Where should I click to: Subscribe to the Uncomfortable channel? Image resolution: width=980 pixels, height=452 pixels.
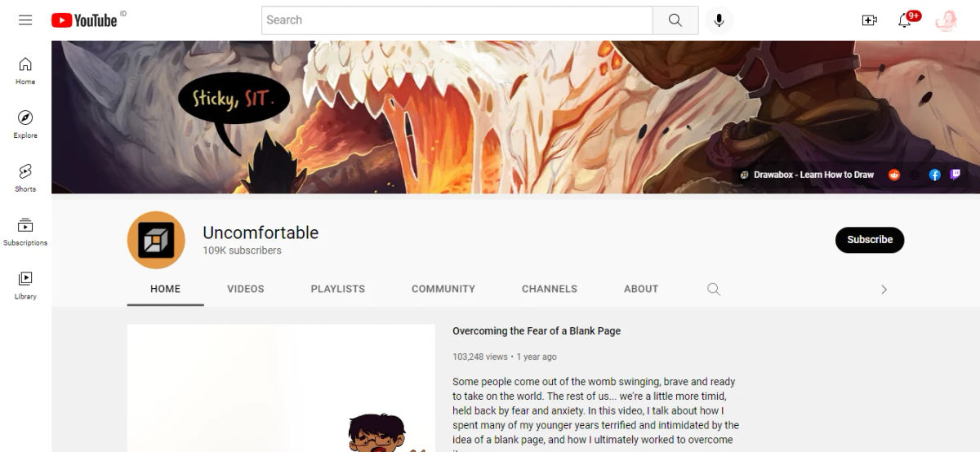[870, 240]
